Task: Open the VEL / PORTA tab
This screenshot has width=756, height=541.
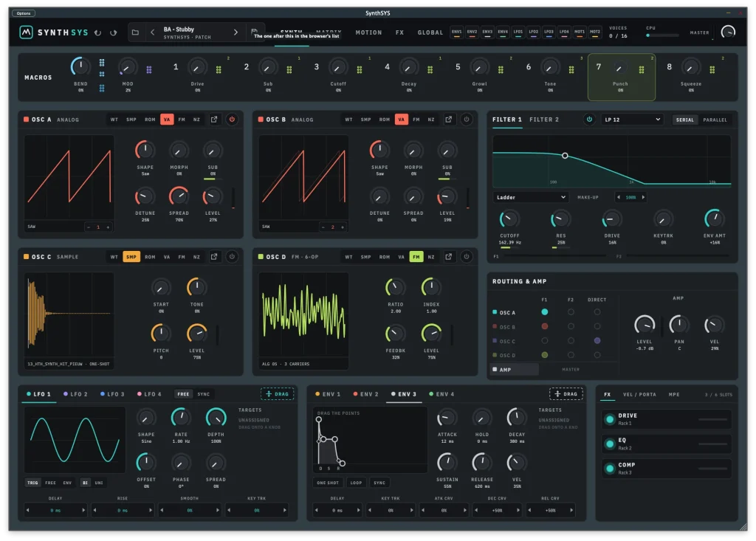Action: tap(639, 394)
